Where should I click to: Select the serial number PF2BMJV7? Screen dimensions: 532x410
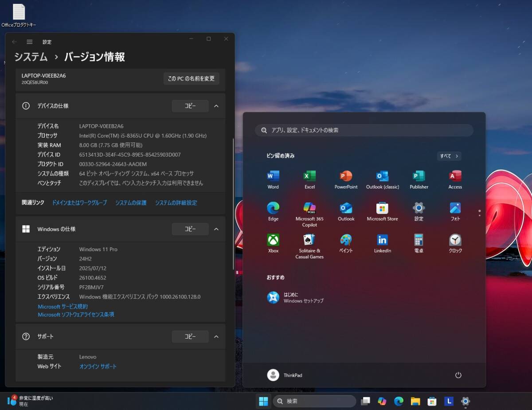(91, 287)
